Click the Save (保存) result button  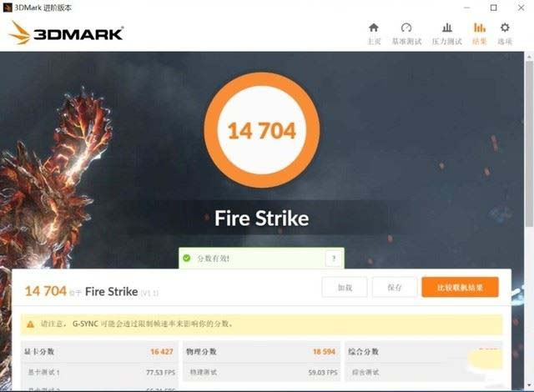coord(395,287)
